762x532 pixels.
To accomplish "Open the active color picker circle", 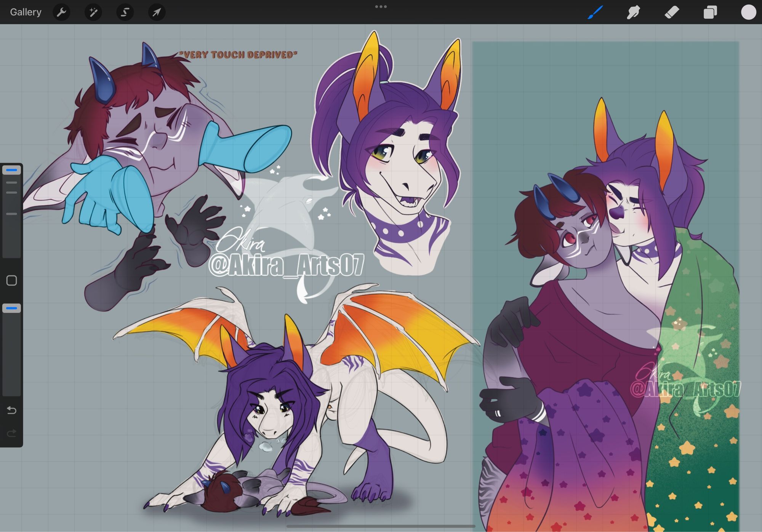I will pos(748,12).
